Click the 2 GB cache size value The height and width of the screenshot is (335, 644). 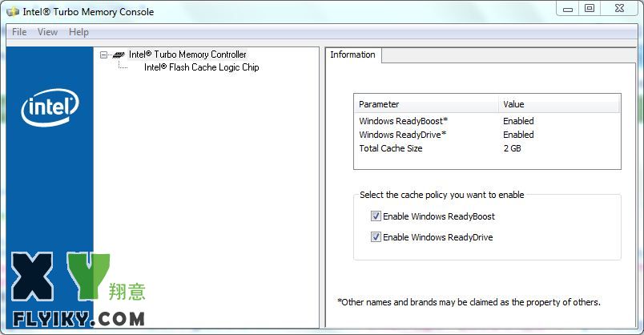click(x=512, y=148)
